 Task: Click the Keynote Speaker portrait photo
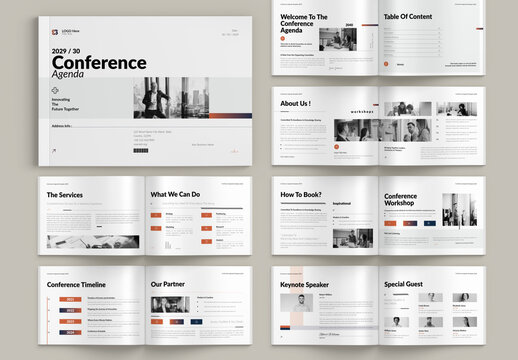tap(297, 303)
